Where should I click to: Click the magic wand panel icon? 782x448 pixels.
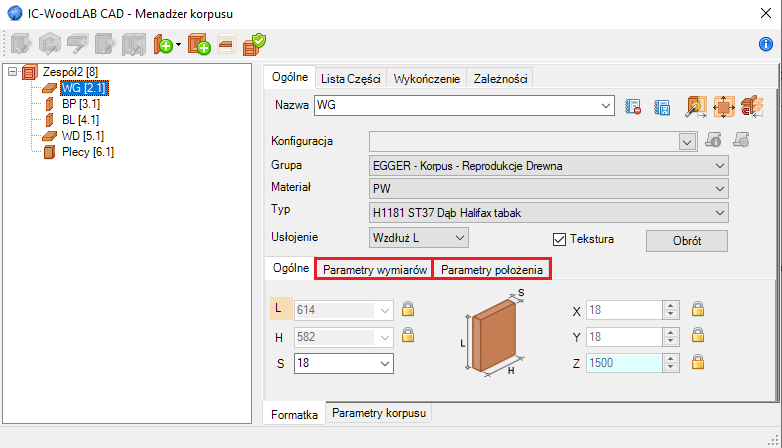pyautogui.click(x=696, y=106)
